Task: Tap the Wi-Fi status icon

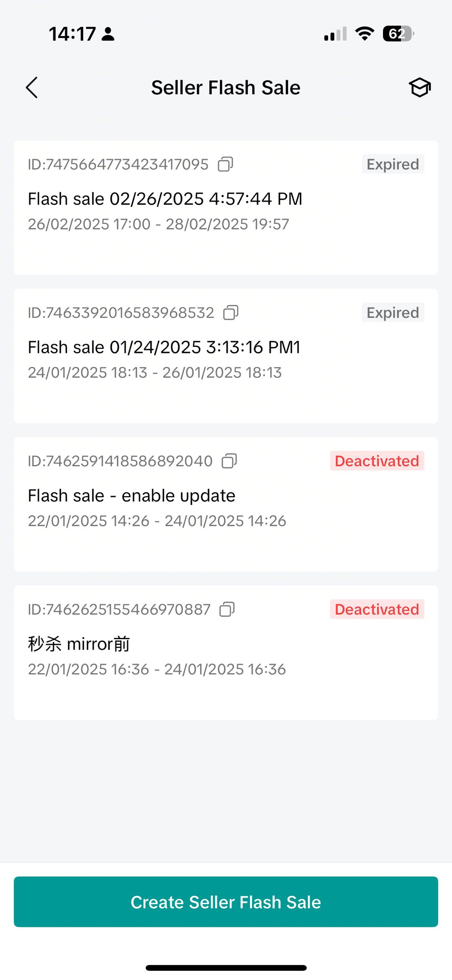Action: coord(365,33)
